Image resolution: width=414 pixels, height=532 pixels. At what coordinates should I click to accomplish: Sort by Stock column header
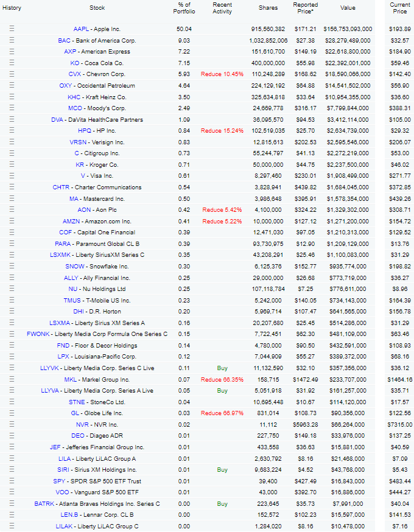click(97, 8)
